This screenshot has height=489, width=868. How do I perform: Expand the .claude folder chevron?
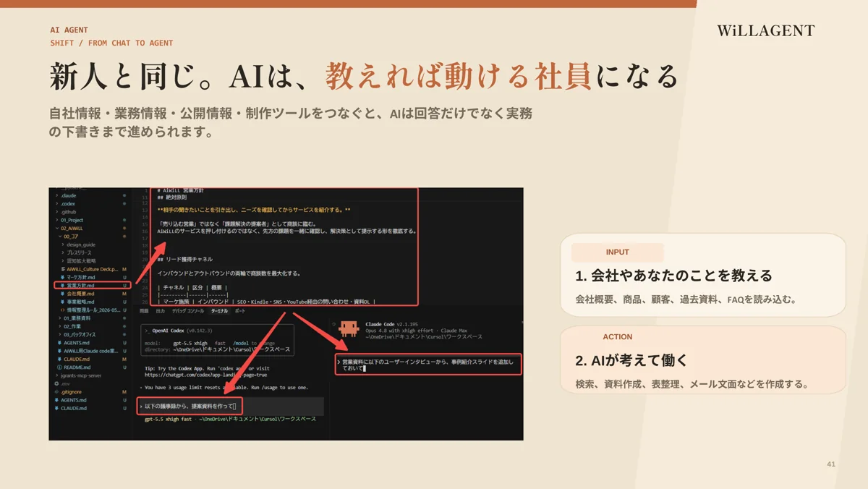57,195
